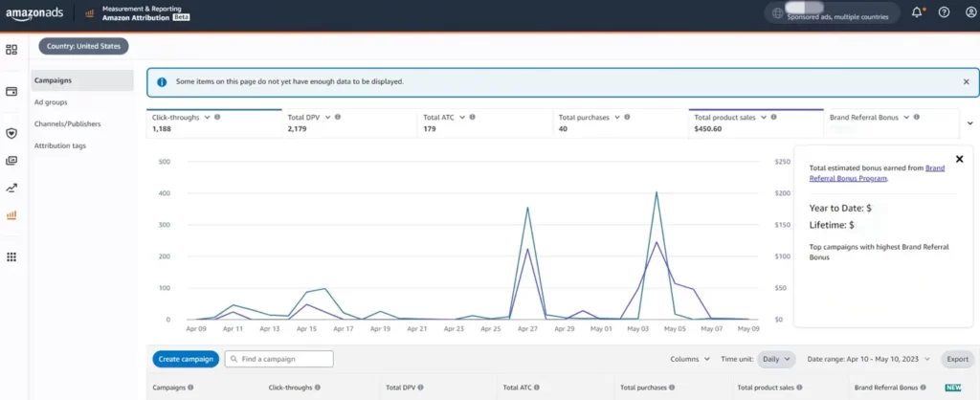Open the trending insights arrow icon in sidebar
The height and width of the screenshot is (400, 980).
tap(11, 189)
